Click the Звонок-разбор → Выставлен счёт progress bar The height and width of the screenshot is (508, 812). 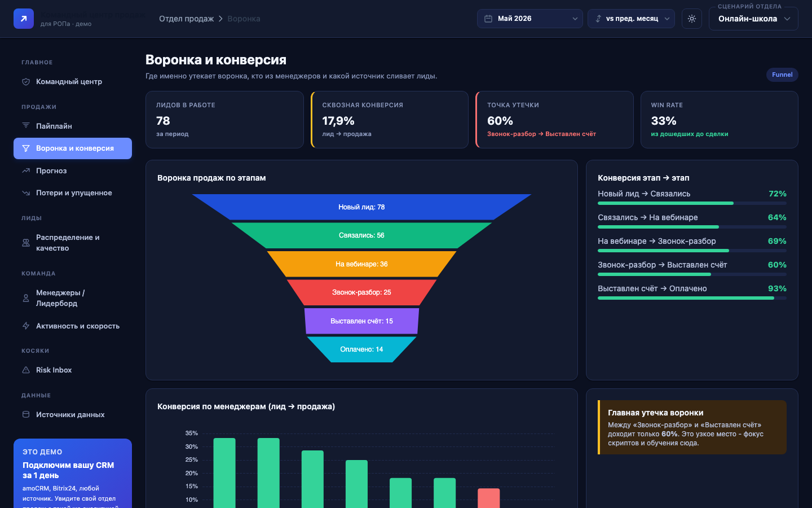(692, 274)
